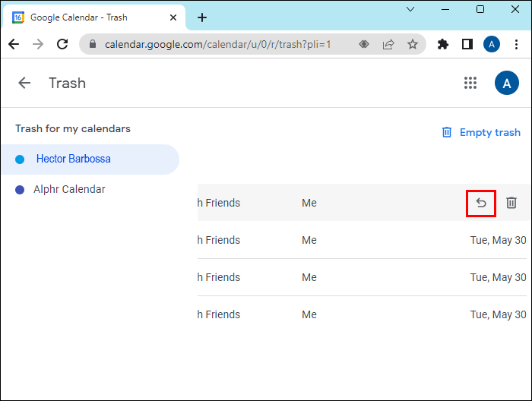Expand the tab search chevron
Viewport: 532px width, 401px height.
coord(410,10)
